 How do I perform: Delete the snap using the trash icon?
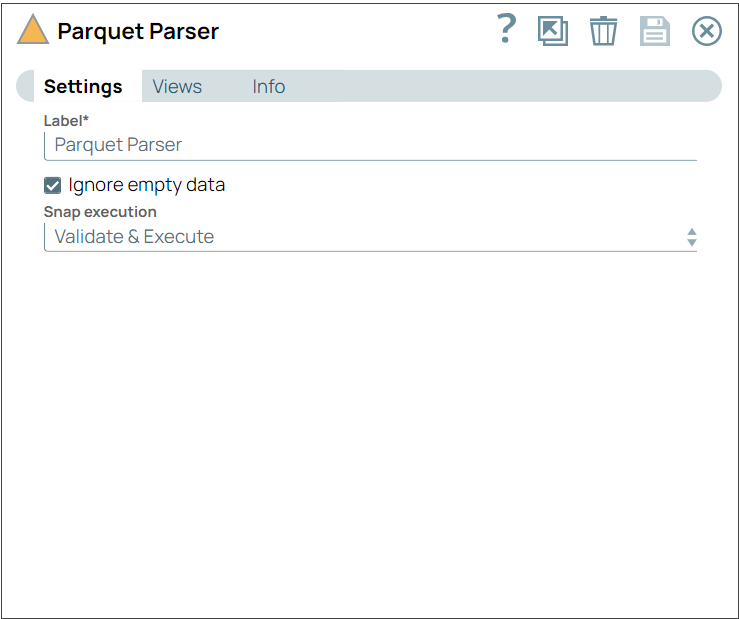click(x=603, y=31)
